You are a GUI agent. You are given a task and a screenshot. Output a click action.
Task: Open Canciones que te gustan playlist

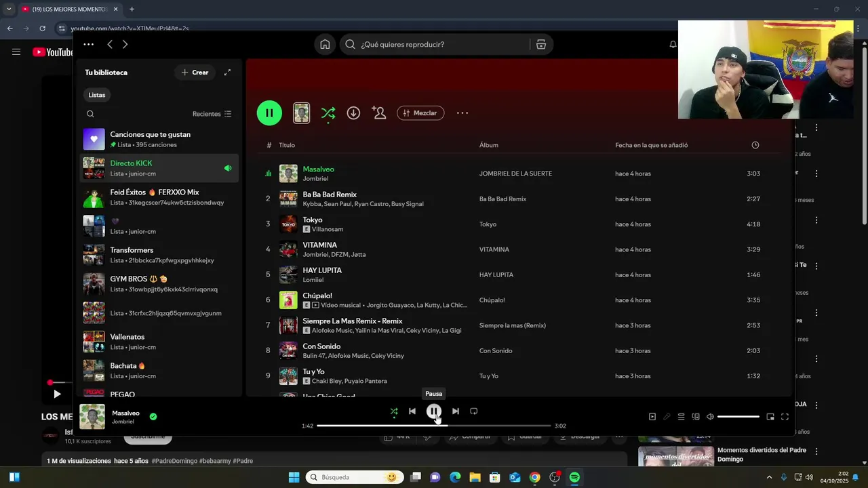tap(159, 139)
